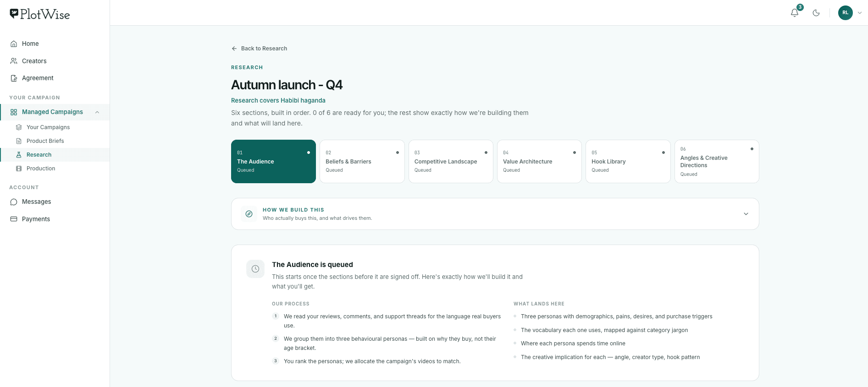Click the Managed Campaigns grid icon
Screen dimensions: 868x387
click(14, 112)
